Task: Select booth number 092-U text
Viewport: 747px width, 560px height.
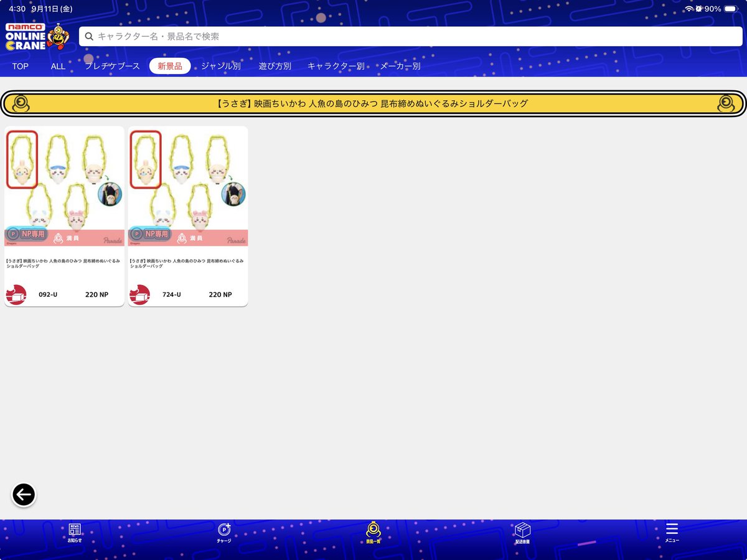Action: 48,295
